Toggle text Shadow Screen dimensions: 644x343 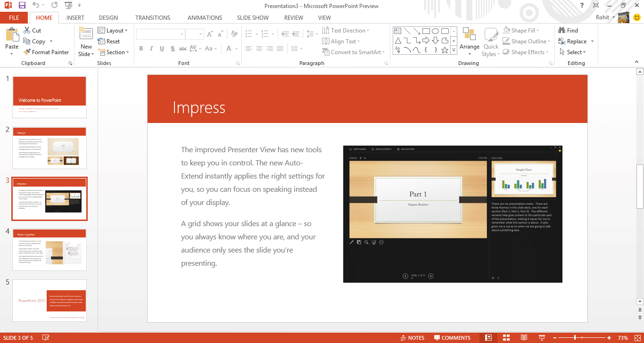[173, 49]
